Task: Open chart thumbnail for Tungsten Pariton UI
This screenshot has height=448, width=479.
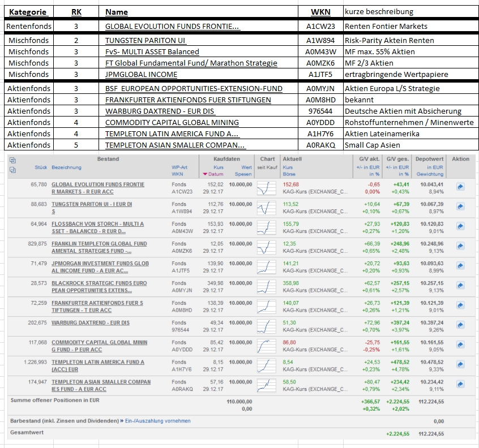Action: click(266, 208)
